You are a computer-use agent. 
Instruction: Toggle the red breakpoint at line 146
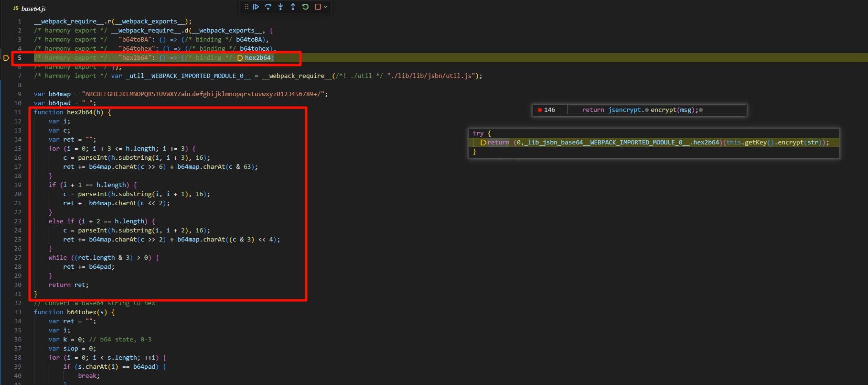540,110
